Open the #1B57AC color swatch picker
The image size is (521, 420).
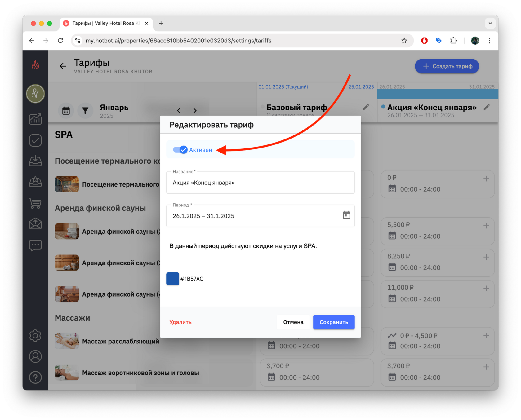click(173, 279)
